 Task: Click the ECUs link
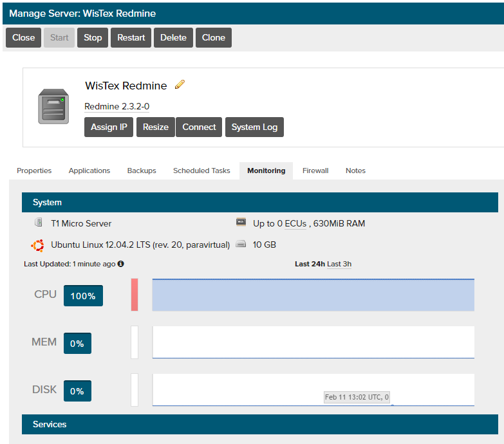click(295, 223)
